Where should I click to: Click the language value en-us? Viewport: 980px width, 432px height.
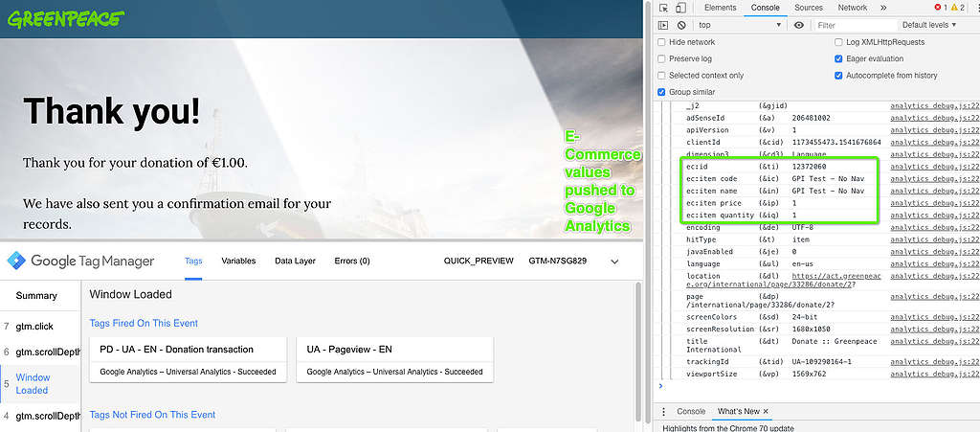(x=803, y=263)
